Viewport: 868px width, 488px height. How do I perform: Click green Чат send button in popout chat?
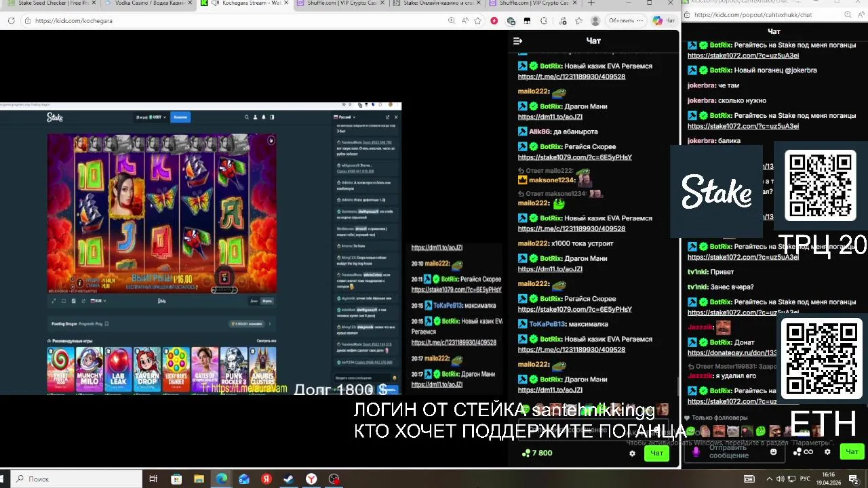(852, 452)
